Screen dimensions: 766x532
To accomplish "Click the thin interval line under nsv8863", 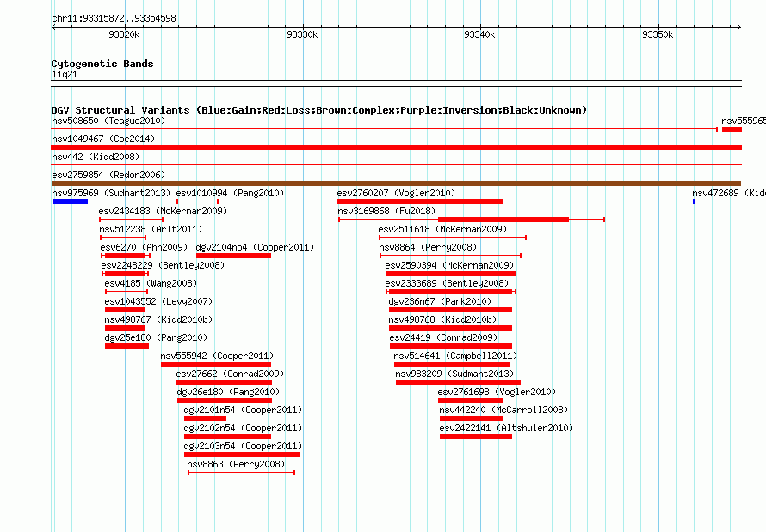I will click(x=241, y=473).
